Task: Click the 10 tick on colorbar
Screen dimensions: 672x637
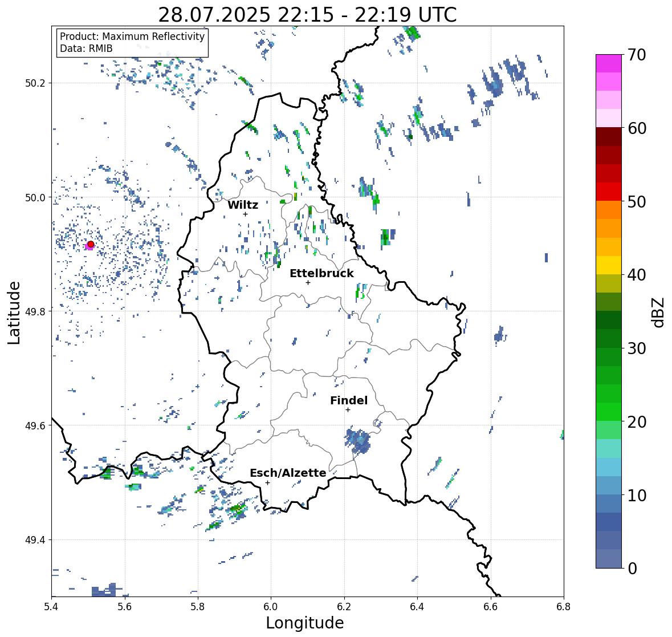Action: click(x=636, y=495)
